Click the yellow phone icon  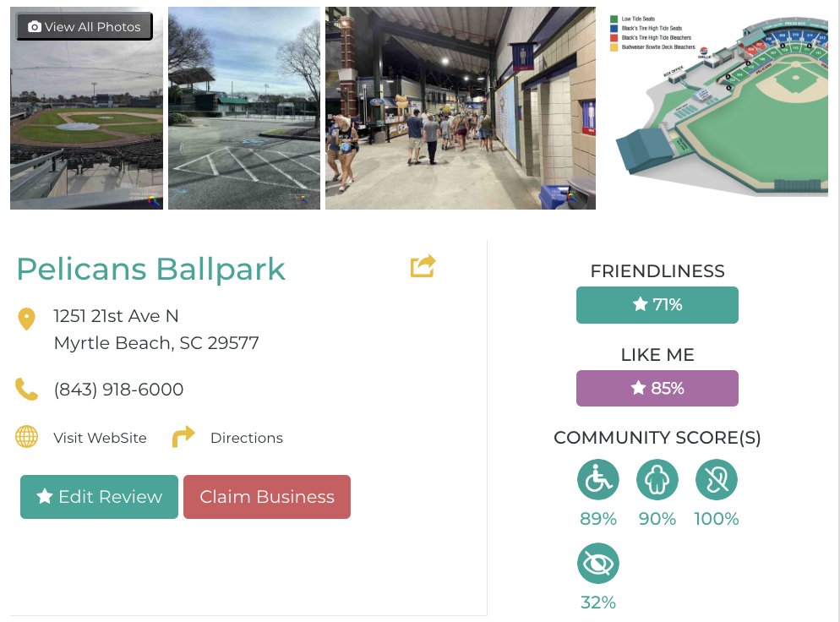pyautogui.click(x=27, y=389)
